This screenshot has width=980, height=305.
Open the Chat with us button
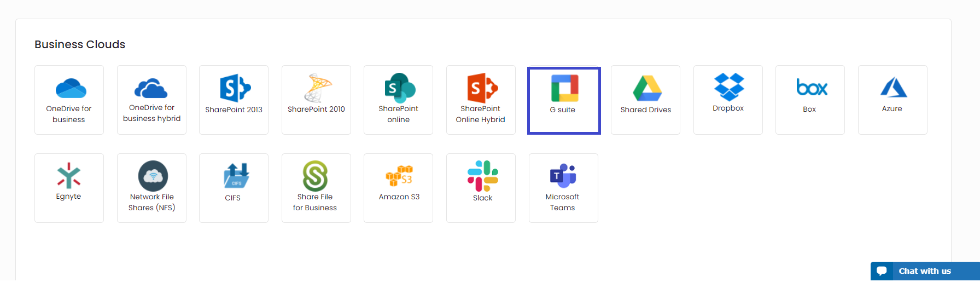[x=925, y=271]
